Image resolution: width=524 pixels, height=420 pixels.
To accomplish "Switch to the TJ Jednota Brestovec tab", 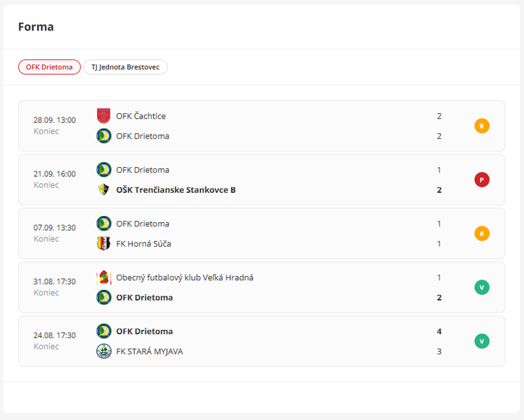I will click(125, 67).
